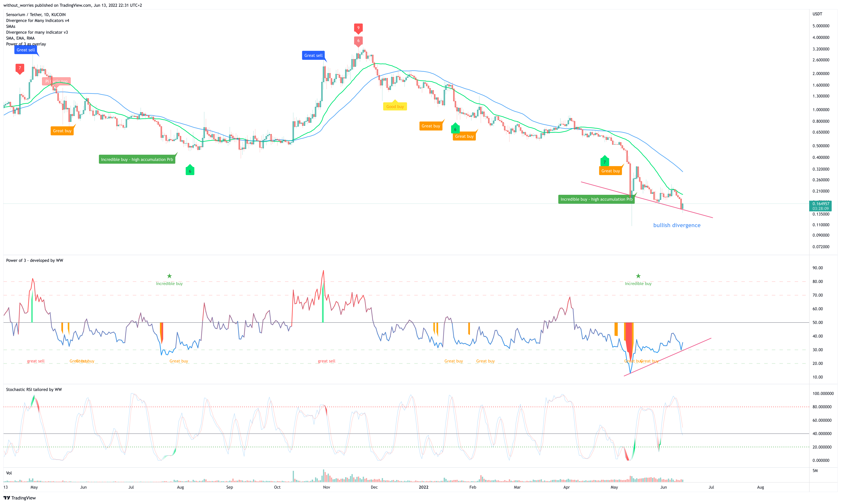Screen dimensions: 841x504
Task: Click the 13 date label on the time axis
Action: (5, 487)
